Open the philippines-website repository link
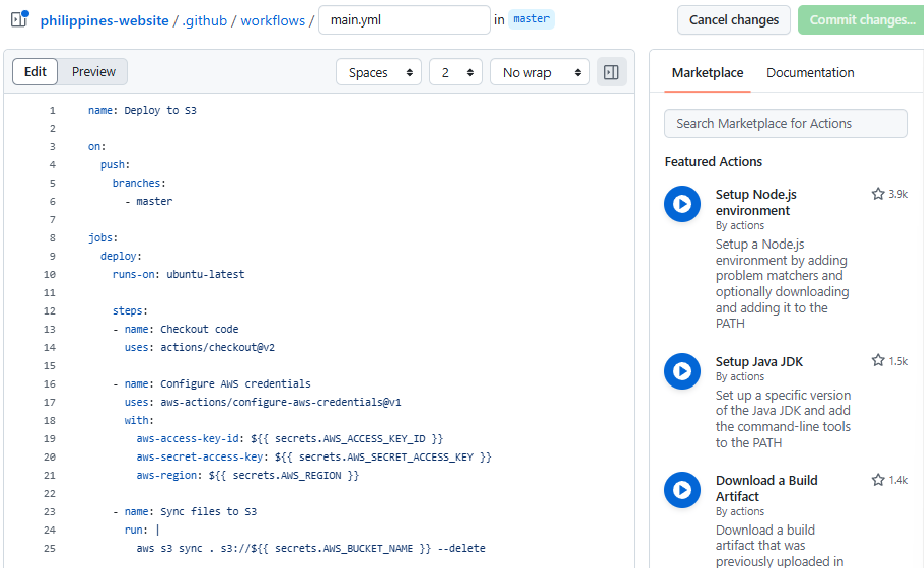924x568 pixels. (104, 20)
